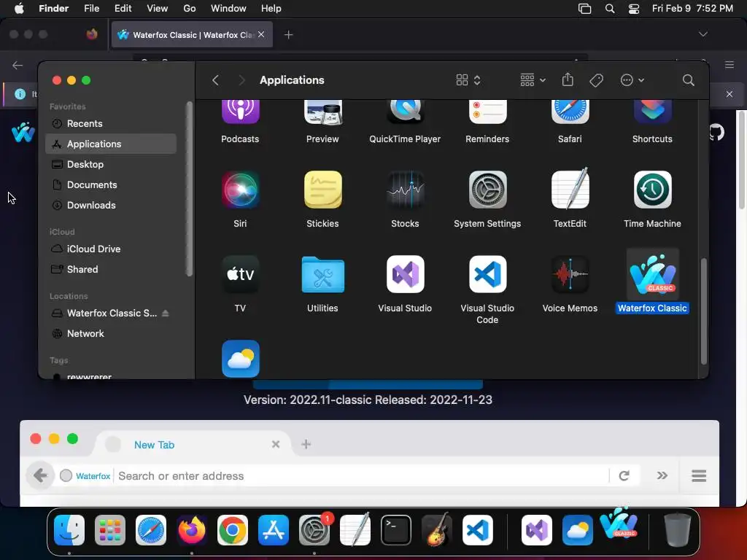
Task: Open Documents in Finder sidebar
Action: click(111, 184)
